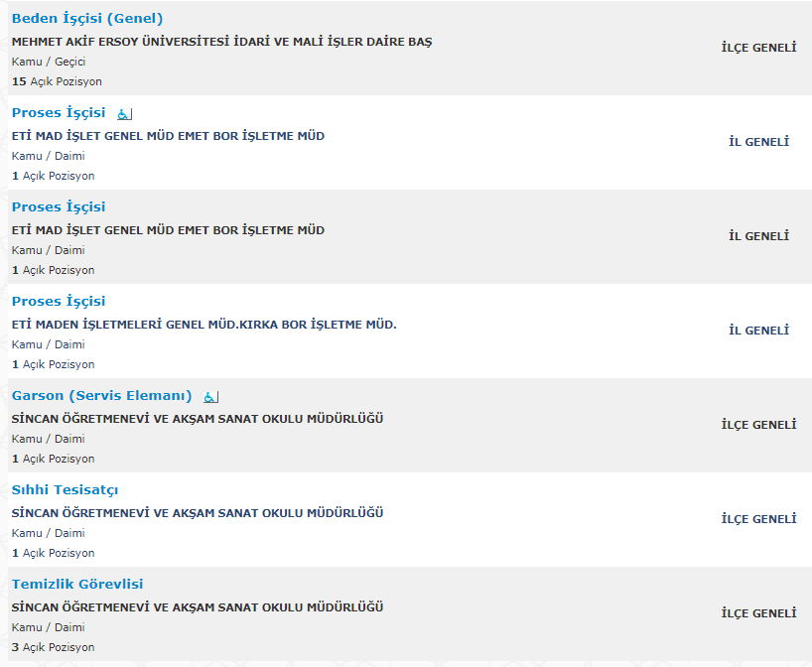Image resolution: width=812 pixels, height=667 pixels.
Task: Open the Temizlik Görevlisi job listing
Action: 77,585
